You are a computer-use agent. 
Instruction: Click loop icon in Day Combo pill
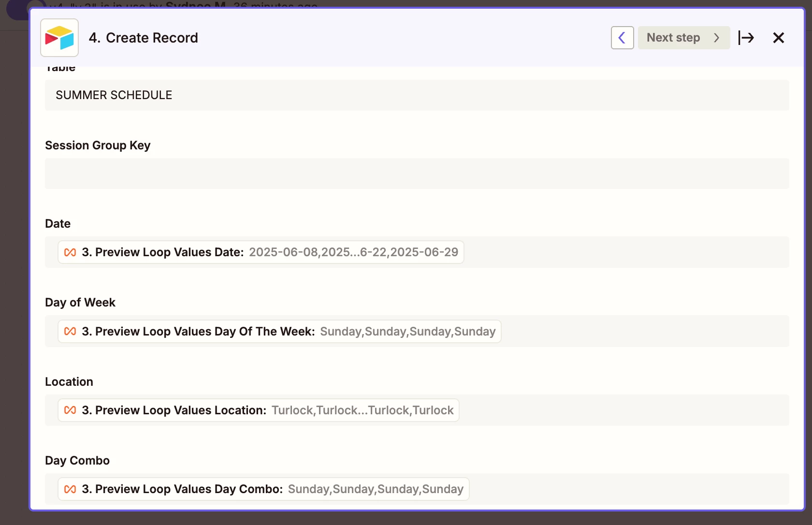(70, 489)
